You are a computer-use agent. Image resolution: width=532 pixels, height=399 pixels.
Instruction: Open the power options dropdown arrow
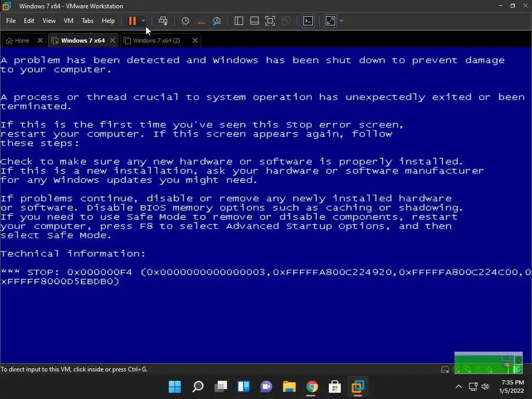pos(143,21)
